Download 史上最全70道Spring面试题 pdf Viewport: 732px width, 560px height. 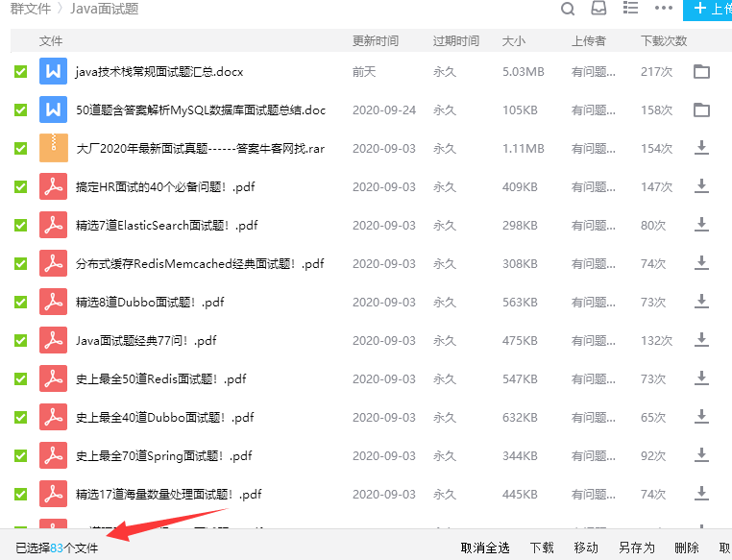point(701,455)
